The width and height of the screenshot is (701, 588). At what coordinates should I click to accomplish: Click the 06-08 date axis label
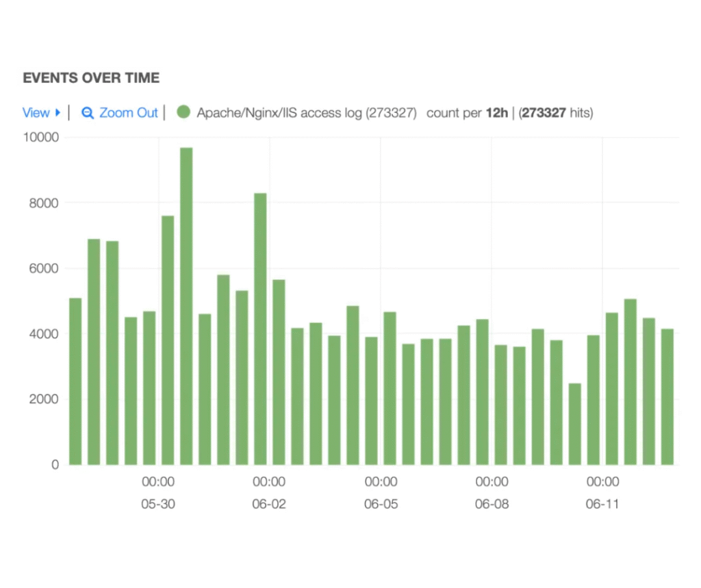[x=492, y=504]
